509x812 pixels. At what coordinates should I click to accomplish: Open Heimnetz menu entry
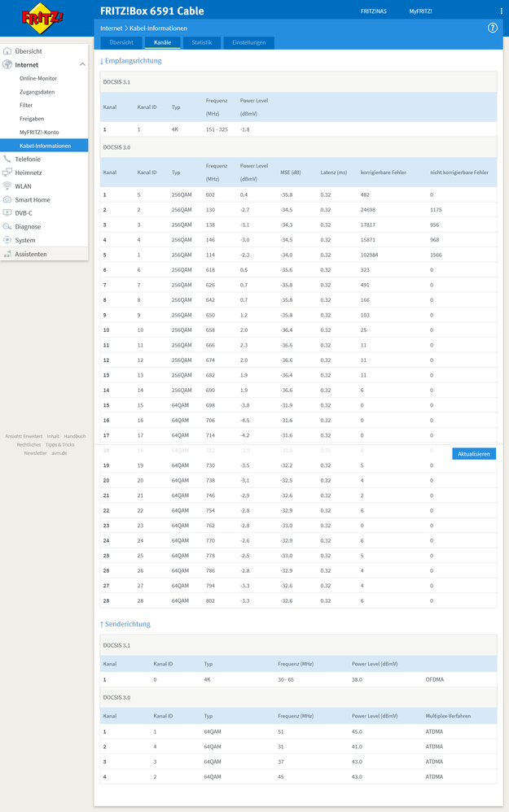pos(29,172)
